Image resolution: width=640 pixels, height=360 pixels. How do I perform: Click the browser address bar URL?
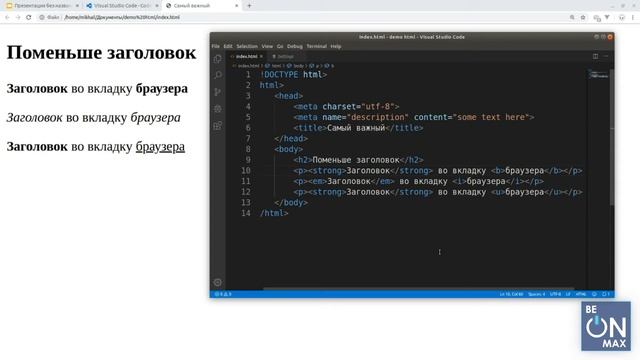click(x=122, y=17)
